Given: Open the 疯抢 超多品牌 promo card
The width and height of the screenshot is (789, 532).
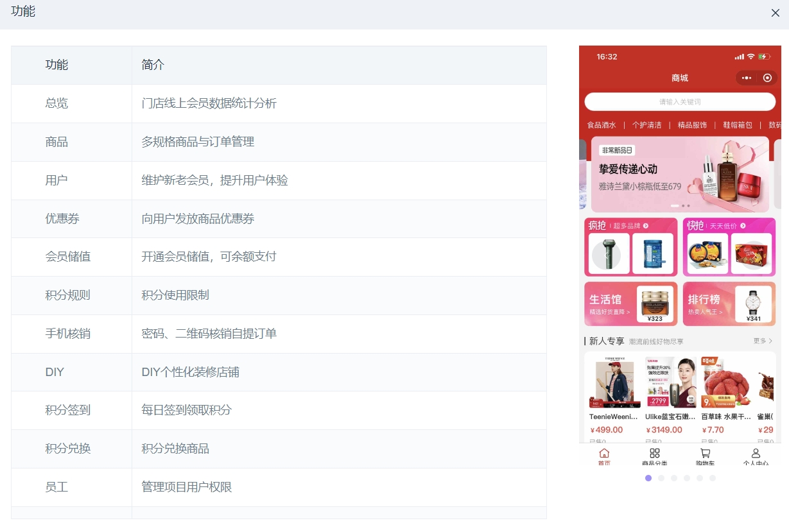Looking at the screenshot, I should click(630, 247).
